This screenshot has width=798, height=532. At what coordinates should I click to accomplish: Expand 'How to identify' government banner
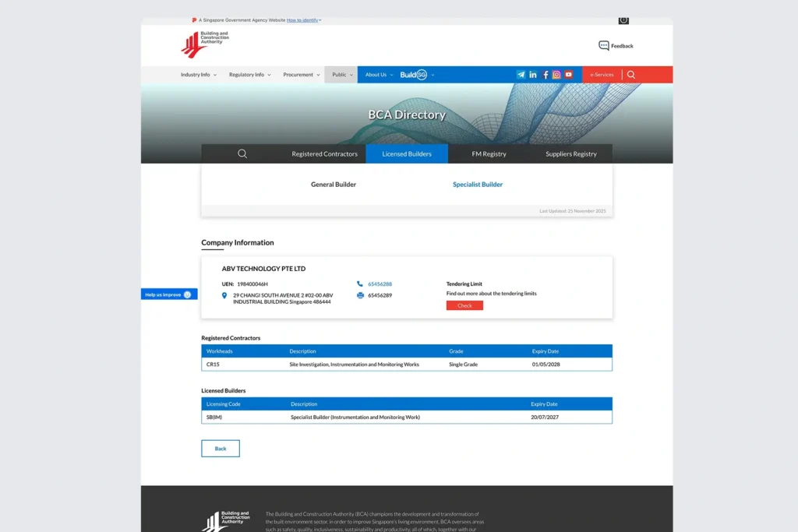304,20
